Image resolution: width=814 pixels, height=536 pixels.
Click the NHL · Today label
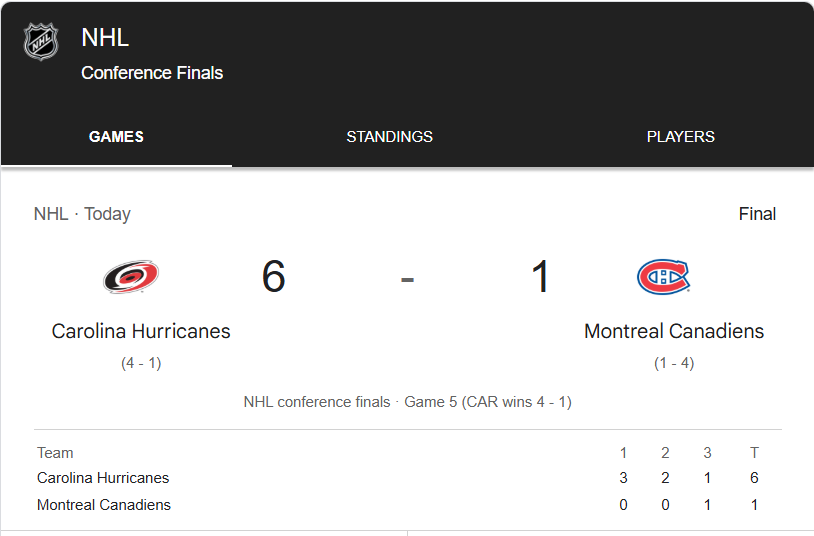pos(82,213)
